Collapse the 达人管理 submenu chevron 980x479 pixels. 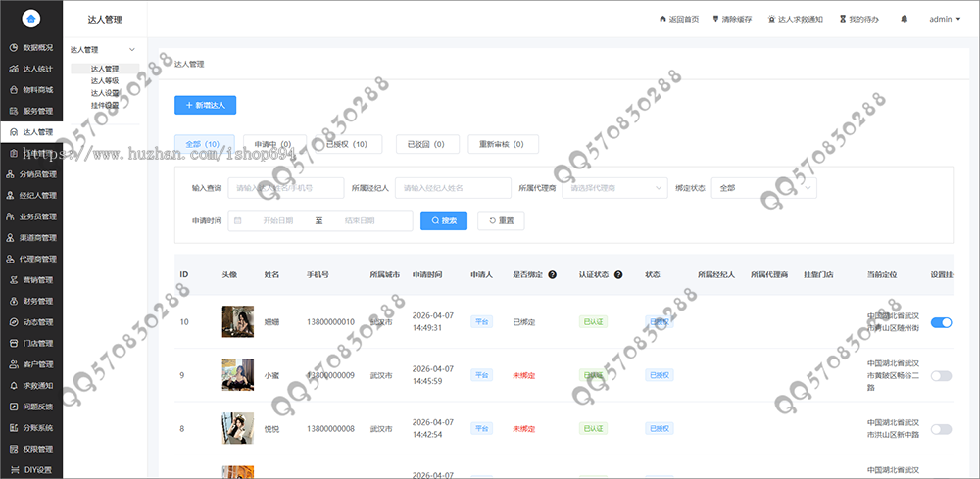coord(132,50)
